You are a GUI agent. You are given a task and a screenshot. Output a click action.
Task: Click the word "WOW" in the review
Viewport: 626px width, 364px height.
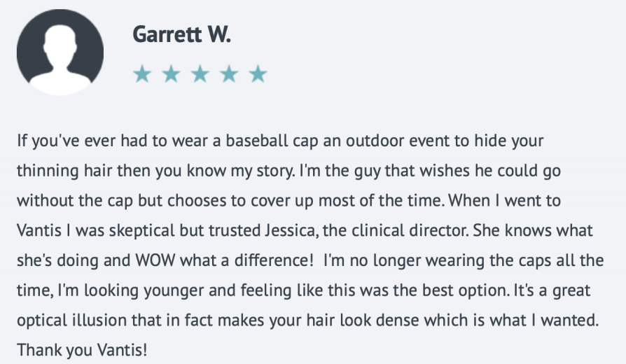(155, 260)
